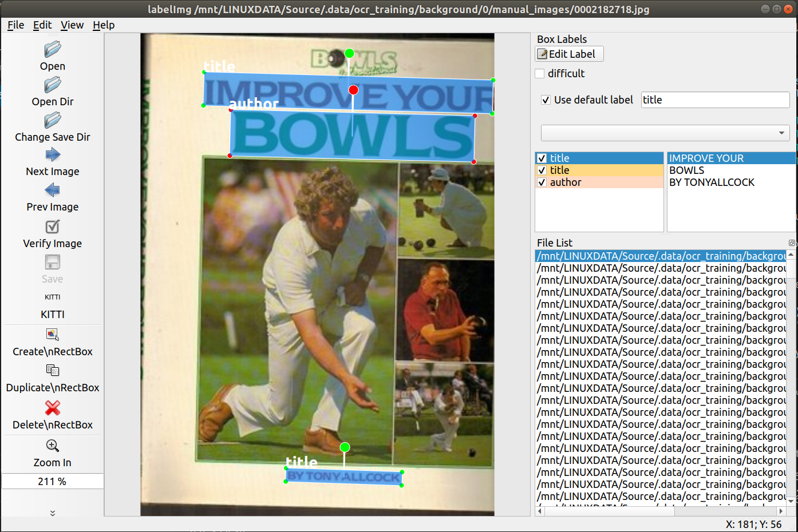Select the Create RectBox tool
Screen dimensions: 798x532
tap(53, 334)
